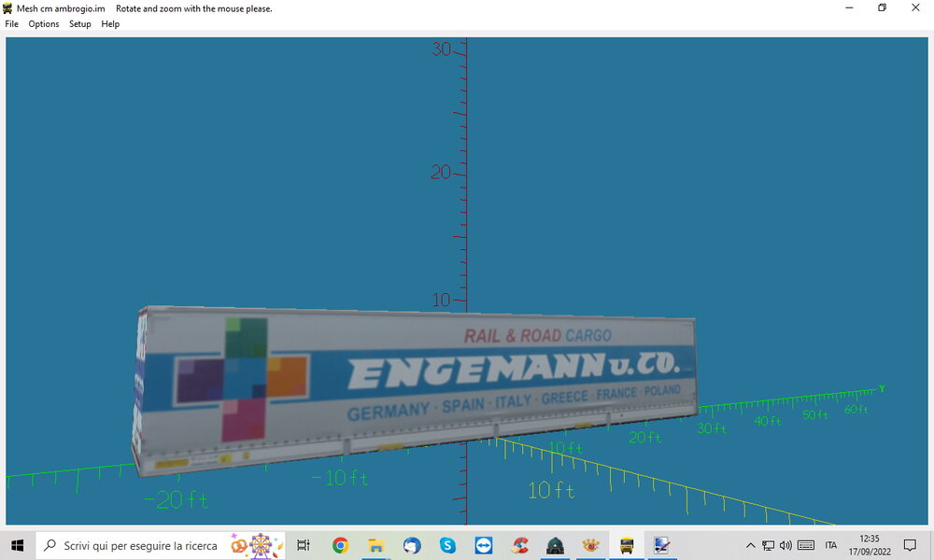Open Thunderbird mail from the taskbar

click(412, 545)
